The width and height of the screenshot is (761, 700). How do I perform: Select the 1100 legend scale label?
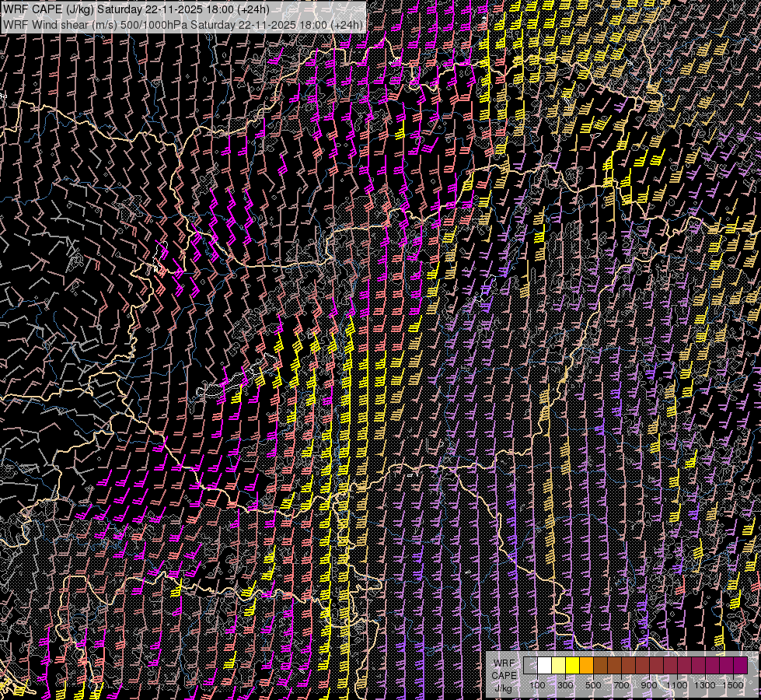coord(677,685)
